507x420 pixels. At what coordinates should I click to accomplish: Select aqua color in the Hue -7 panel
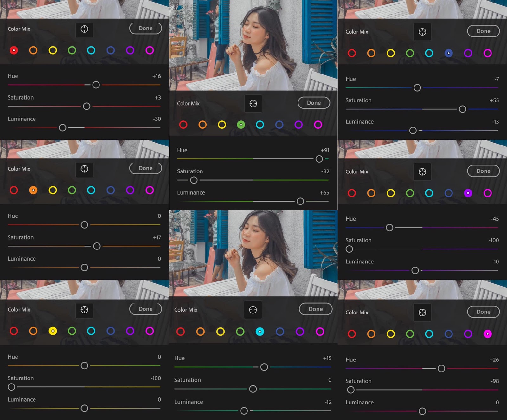pyautogui.click(x=429, y=53)
